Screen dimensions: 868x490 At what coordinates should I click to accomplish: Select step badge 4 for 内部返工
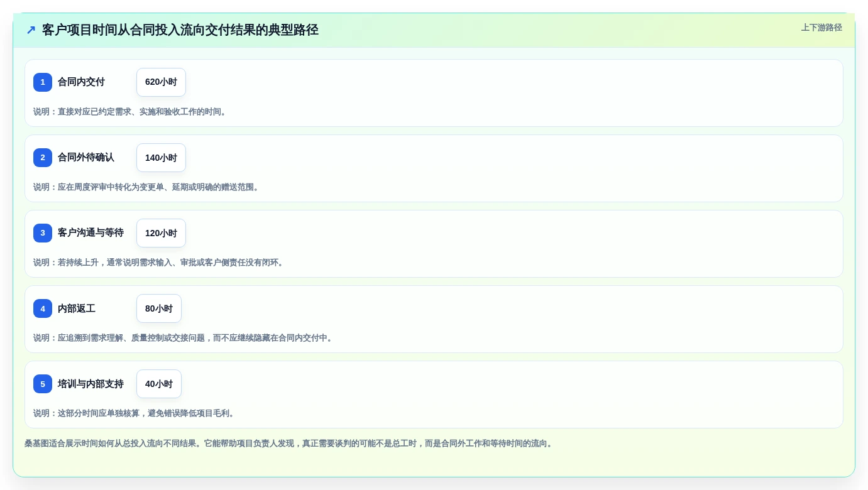tap(43, 308)
